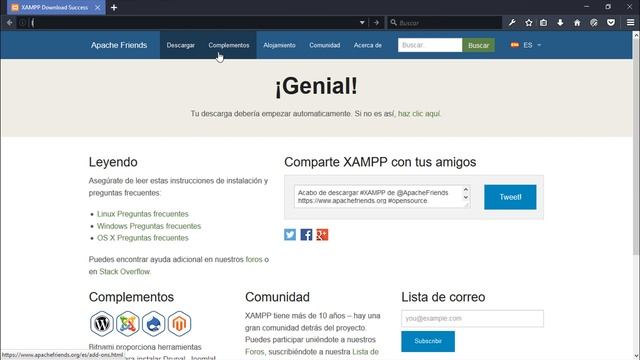This screenshot has width=640, height=360.
Task: Click the browser back arrow button
Action: tap(9, 23)
